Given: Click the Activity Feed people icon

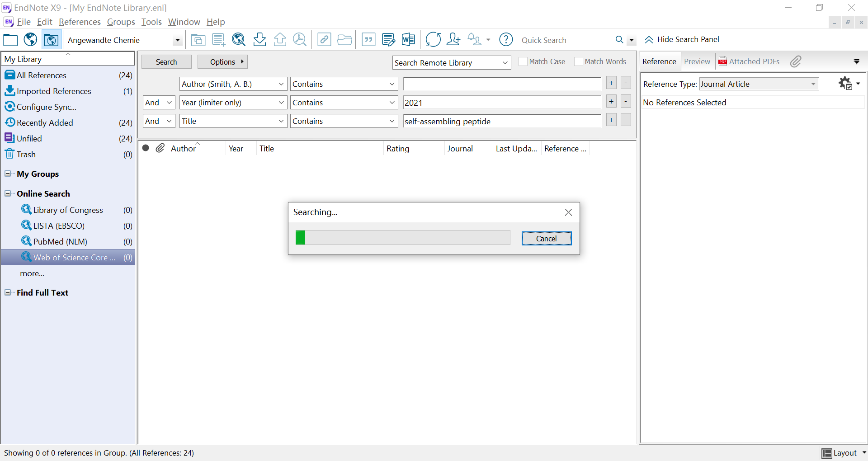Looking at the screenshot, I should [474, 40].
